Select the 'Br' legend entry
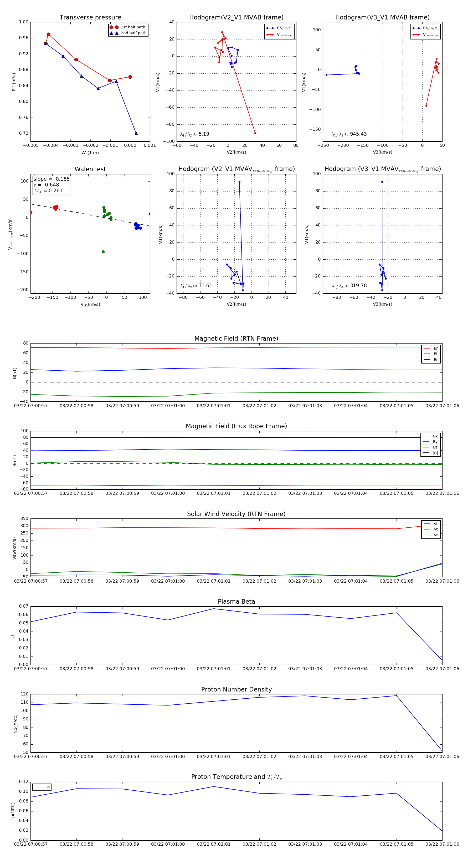 click(431, 349)
